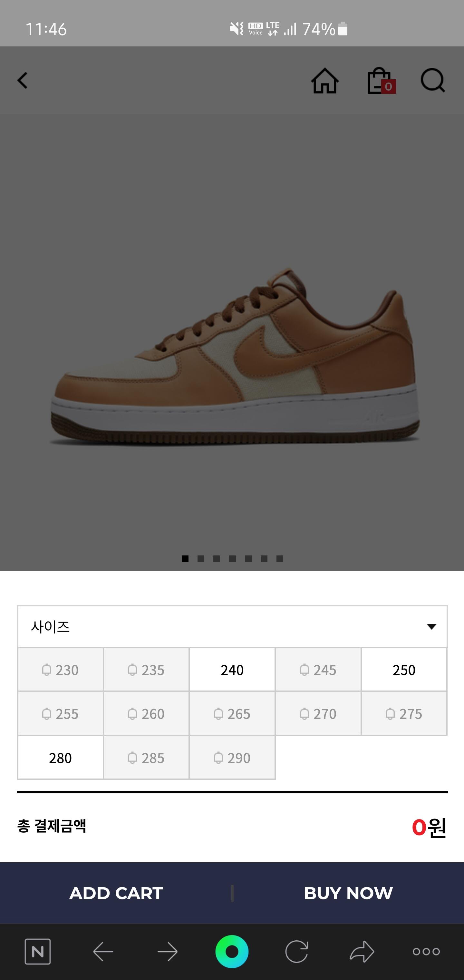Open the three-dot more menu

point(426,951)
